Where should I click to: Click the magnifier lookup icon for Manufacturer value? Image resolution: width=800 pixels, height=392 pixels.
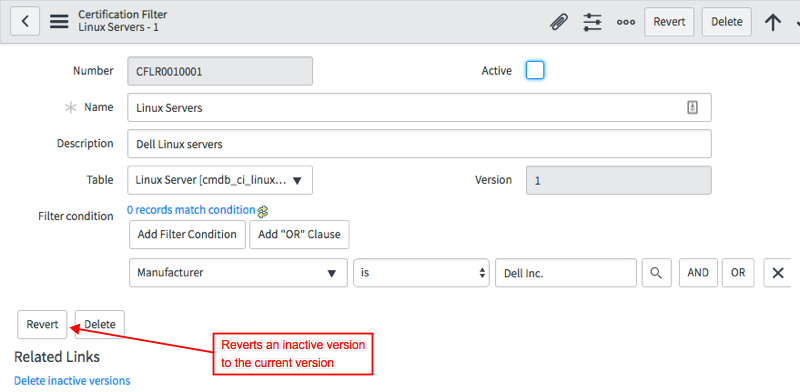pyautogui.click(x=656, y=273)
